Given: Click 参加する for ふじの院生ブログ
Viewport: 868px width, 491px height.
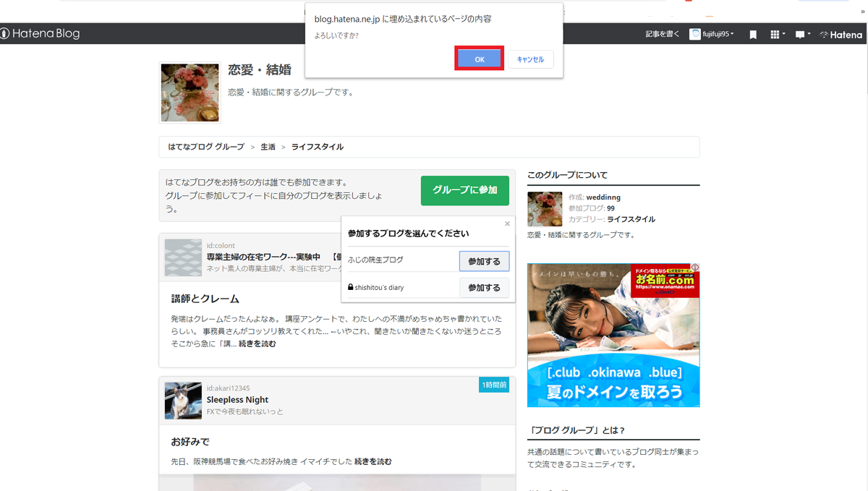Looking at the screenshot, I should tap(484, 261).
